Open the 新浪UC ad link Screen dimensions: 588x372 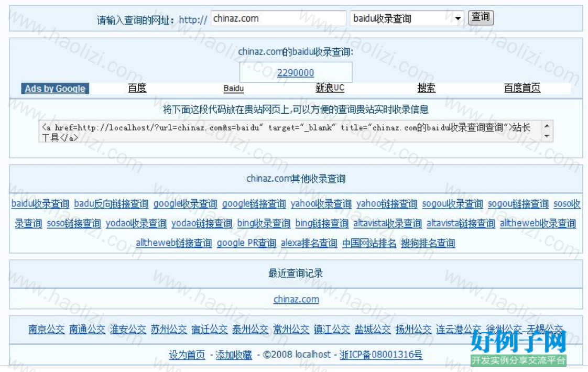coord(330,87)
